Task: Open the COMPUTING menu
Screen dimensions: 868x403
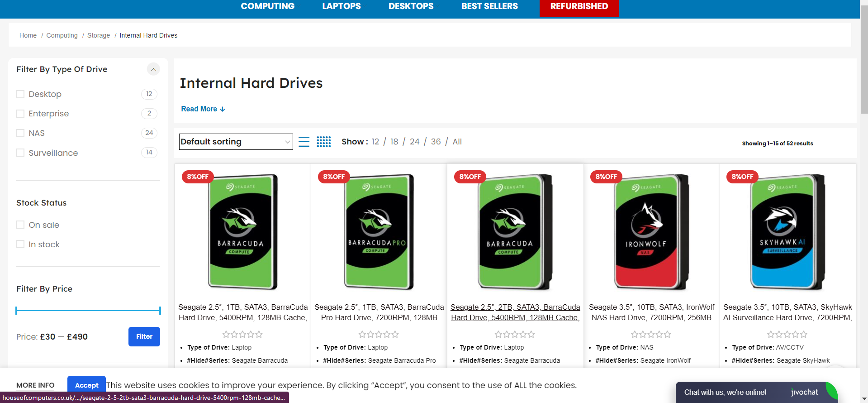Action: (267, 6)
